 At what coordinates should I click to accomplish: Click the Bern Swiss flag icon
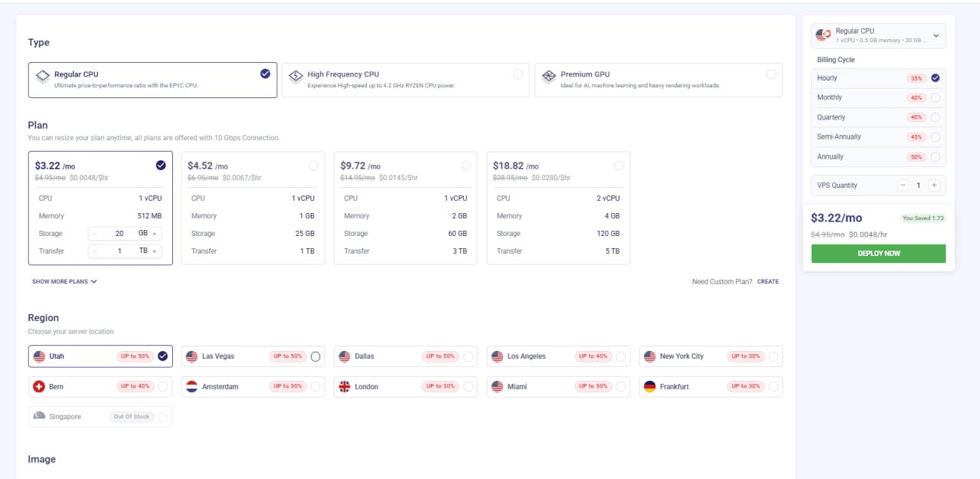40,386
